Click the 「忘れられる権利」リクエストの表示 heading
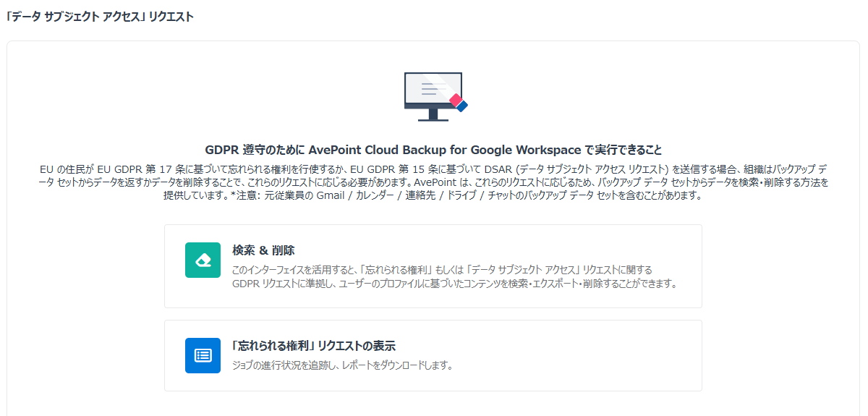The height and width of the screenshot is (416, 868). (314, 346)
